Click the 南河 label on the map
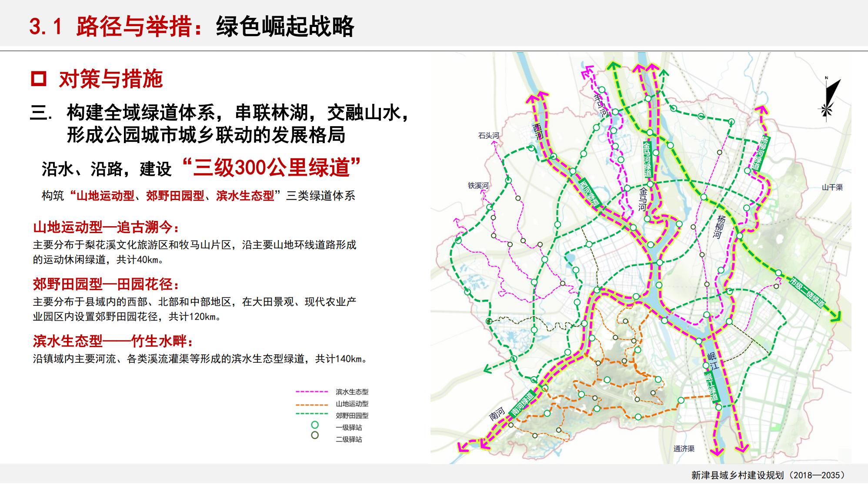The width and height of the screenshot is (868, 488). tap(497, 414)
